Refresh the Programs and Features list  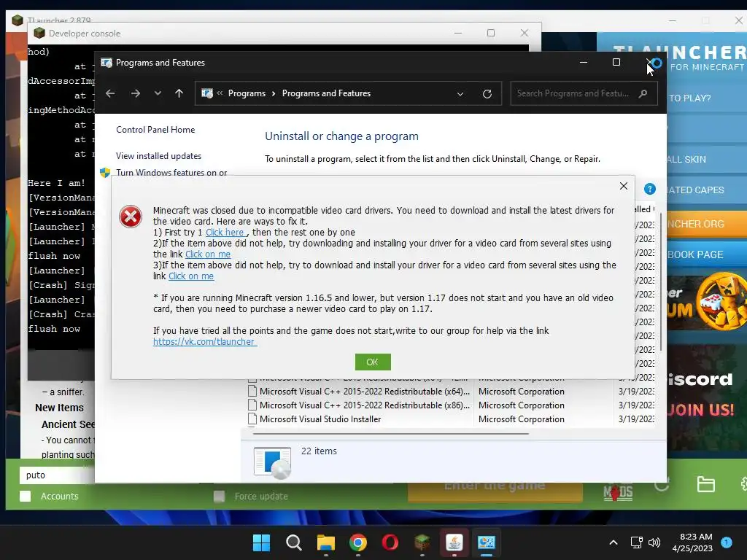tap(487, 94)
